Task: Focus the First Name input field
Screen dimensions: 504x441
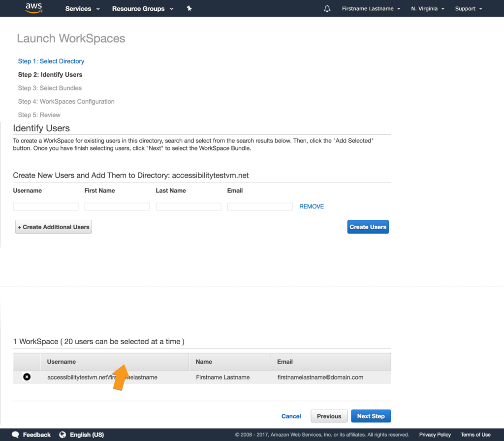Action: point(117,206)
